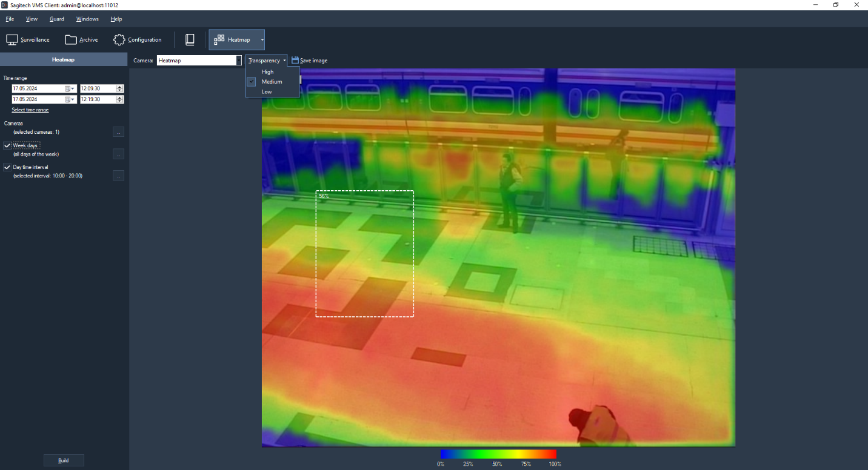The height and width of the screenshot is (470, 868).
Task: Click the Select time range link
Action: click(30, 110)
